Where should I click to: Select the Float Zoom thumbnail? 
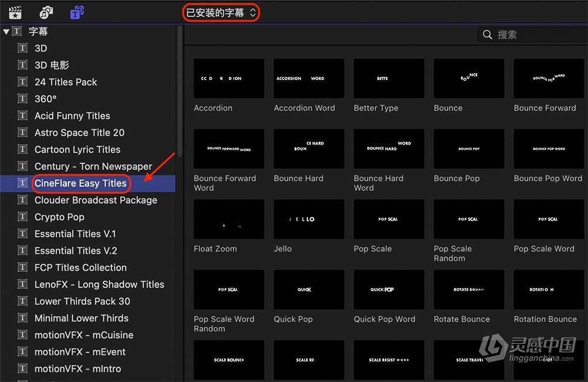click(229, 220)
